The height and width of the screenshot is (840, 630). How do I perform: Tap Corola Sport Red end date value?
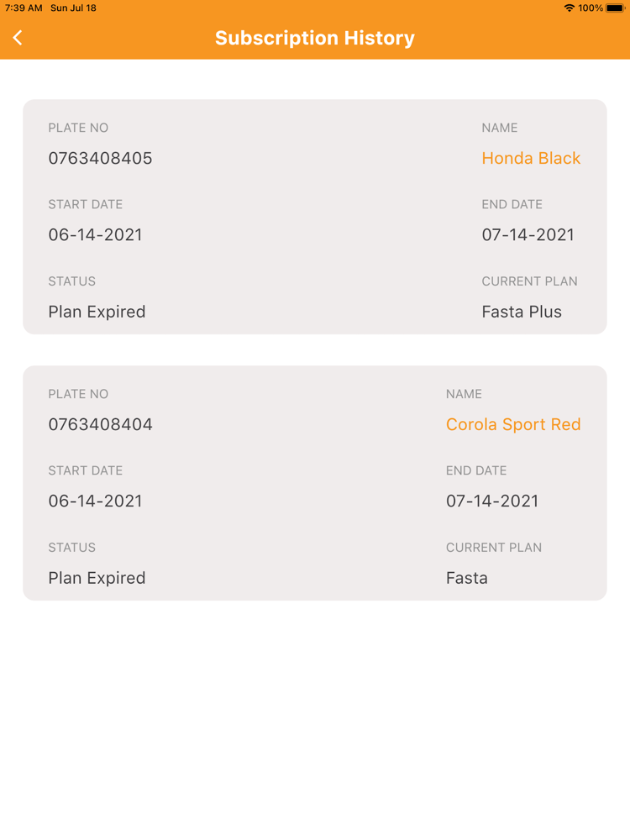point(492,501)
